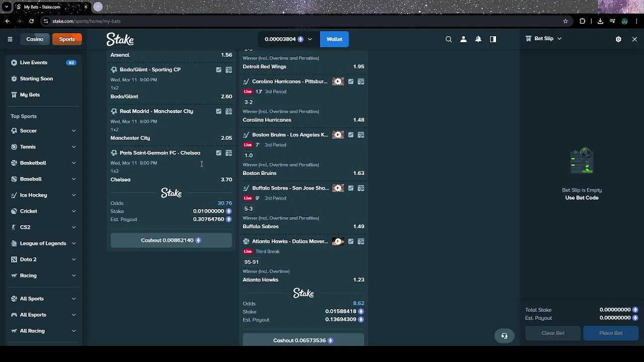This screenshot has height=362, width=644.
Task: Open stats icon for Paris Saint-Germain match
Action: point(218,153)
